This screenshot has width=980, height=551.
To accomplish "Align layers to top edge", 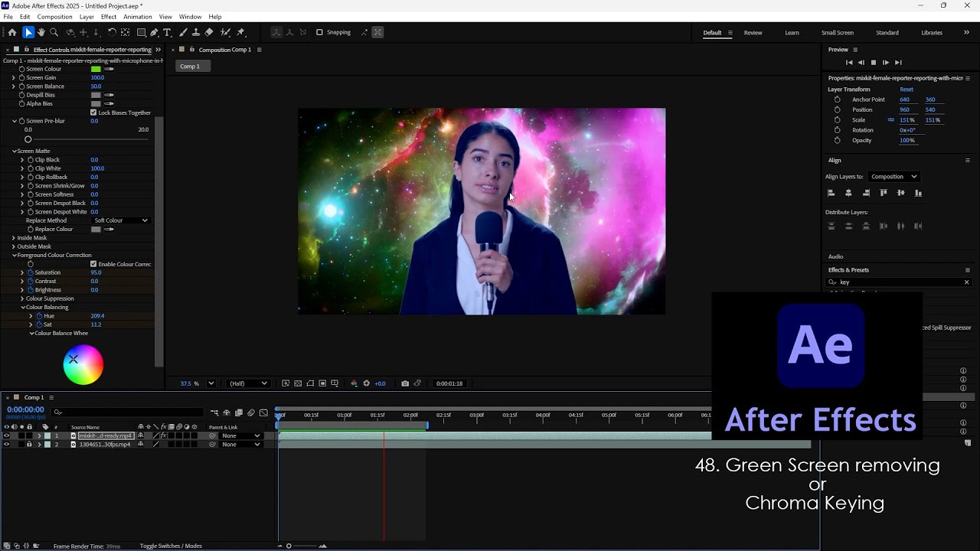I will pos(883,193).
